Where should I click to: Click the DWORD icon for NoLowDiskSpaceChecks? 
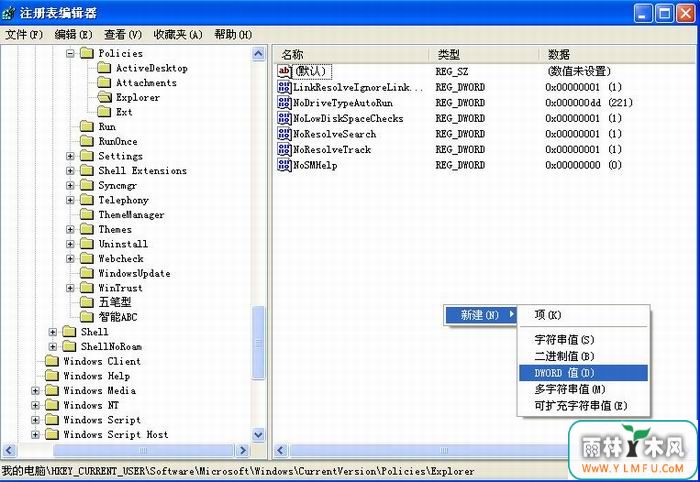284,118
